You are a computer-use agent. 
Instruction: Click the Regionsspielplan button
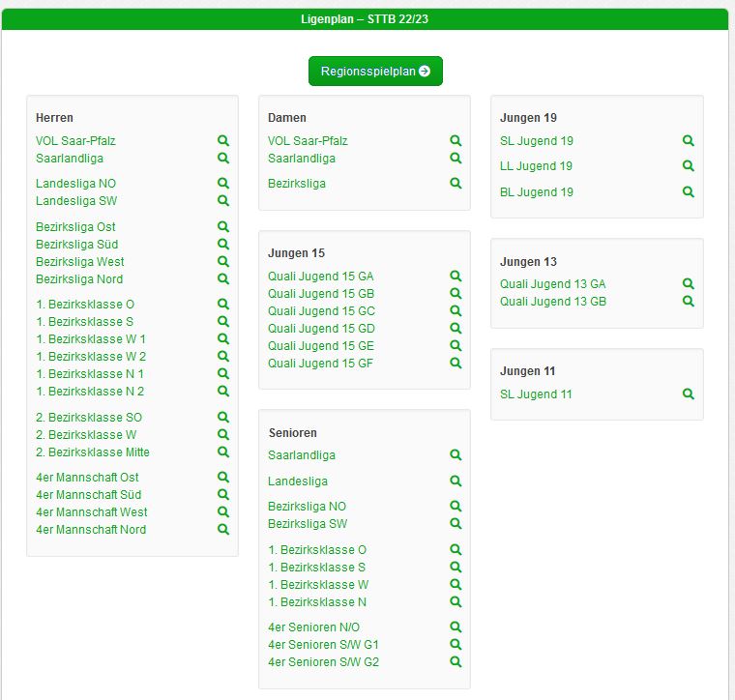(375, 71)
